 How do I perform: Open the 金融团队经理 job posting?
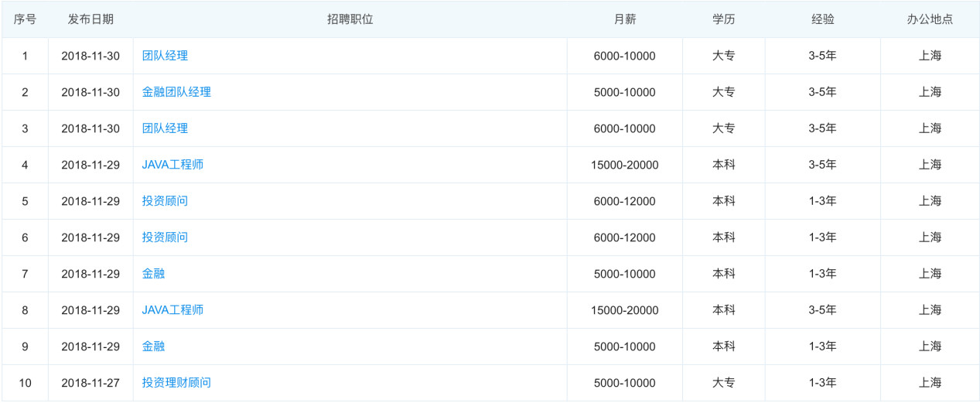click(x=176, y=92)
